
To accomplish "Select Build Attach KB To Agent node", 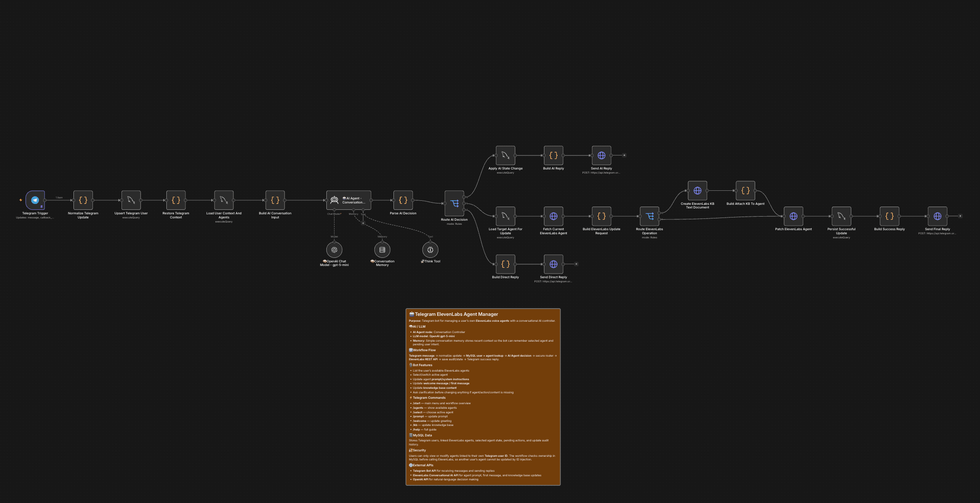I will (746, 191).
